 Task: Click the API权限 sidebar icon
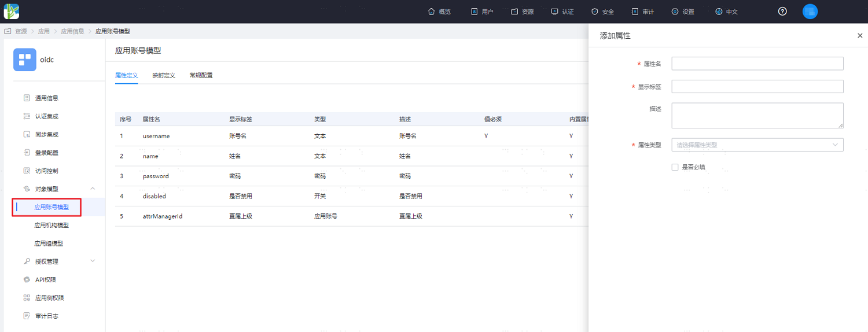point(27,280)
